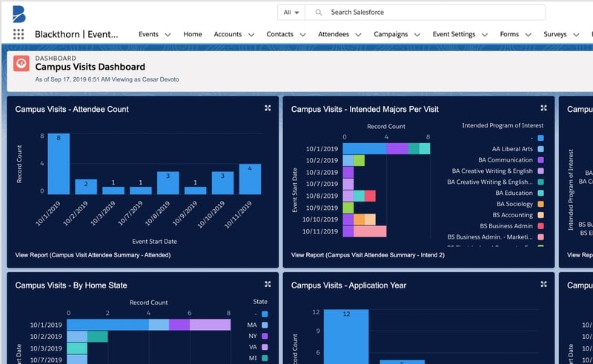Click the 10/8/2019 bar in Attendee Count
Image resolution: width=593 pixels, height=364 pixels.
(x=168, y=183)
